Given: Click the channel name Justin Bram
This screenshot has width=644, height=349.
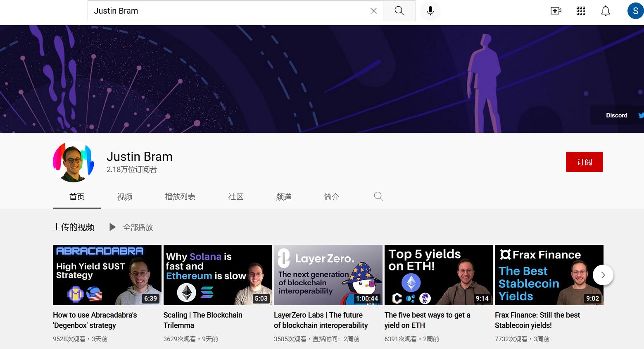Looking at the screenshot, I should click(x=140, y=157).
